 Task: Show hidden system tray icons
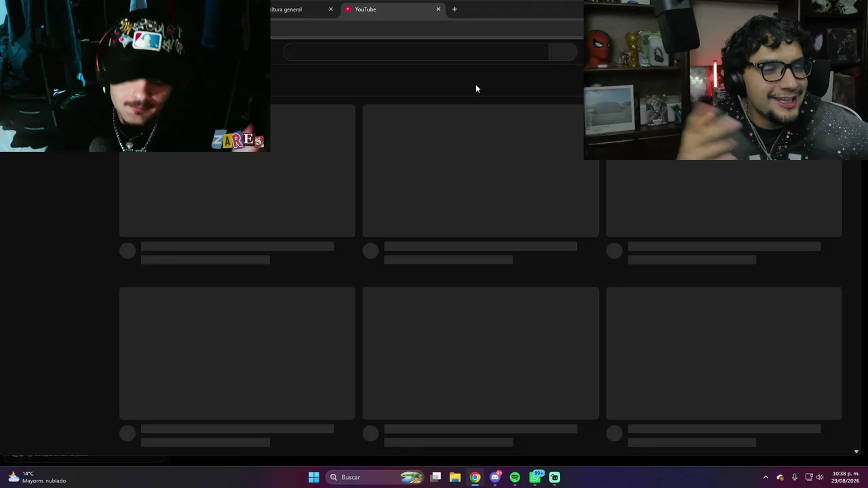tap(766, 477)
